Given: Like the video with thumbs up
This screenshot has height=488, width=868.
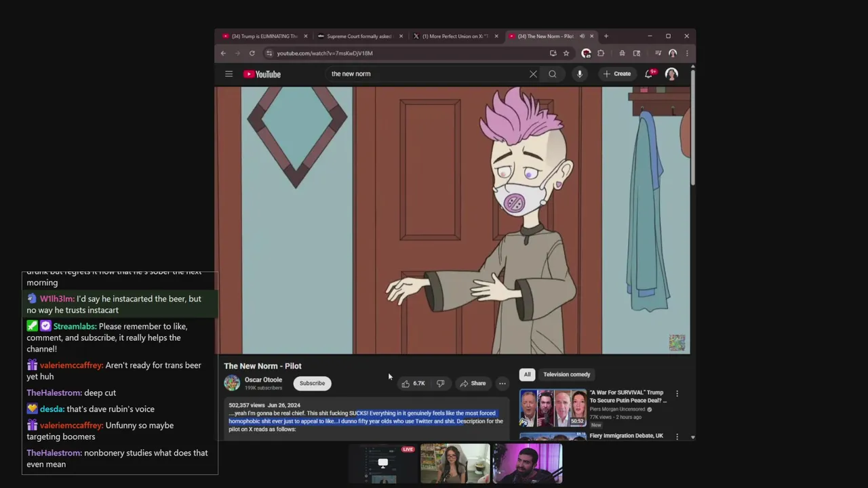Looking at the screenshot, I should coord(414,384).
